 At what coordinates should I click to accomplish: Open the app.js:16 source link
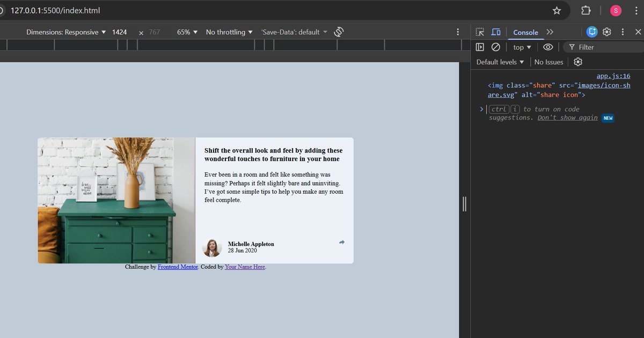point(613,76)
